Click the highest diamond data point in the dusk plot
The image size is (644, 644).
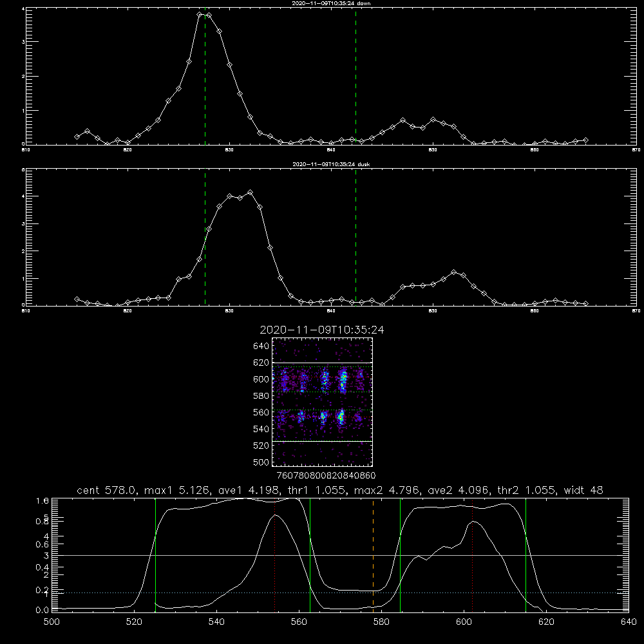(250, 192)
